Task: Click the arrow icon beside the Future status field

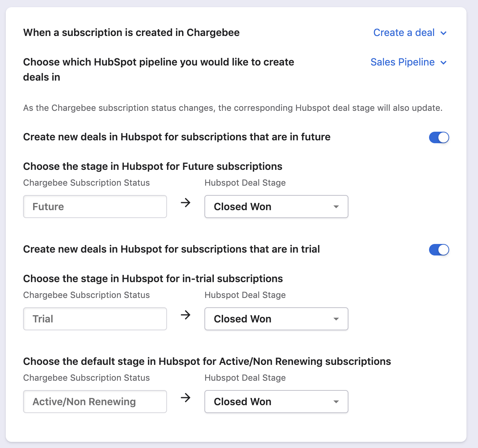Action: tap(185, 203)
